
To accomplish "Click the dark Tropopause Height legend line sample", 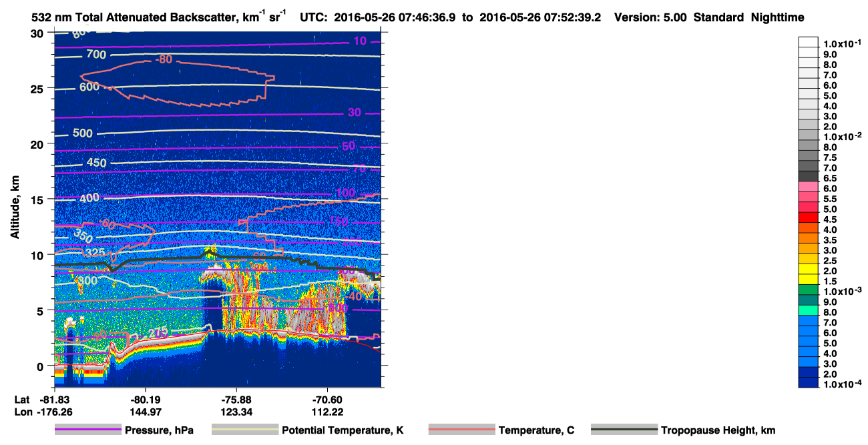I will point(624,430).
